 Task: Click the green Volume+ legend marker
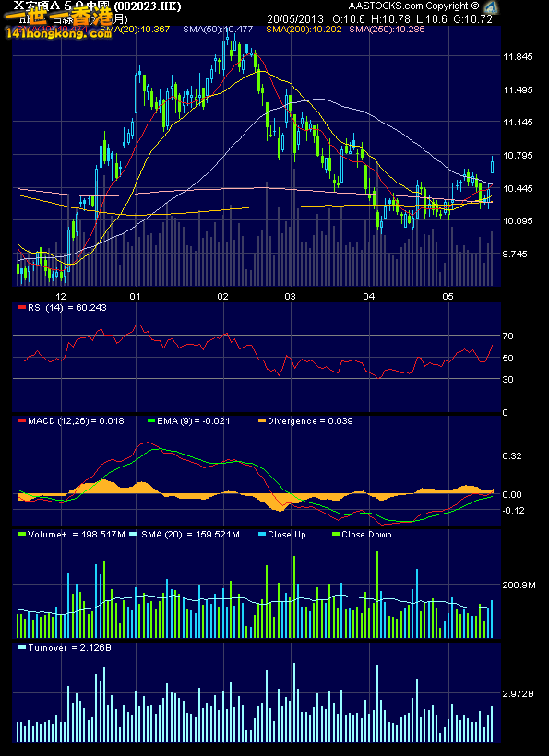22,535
